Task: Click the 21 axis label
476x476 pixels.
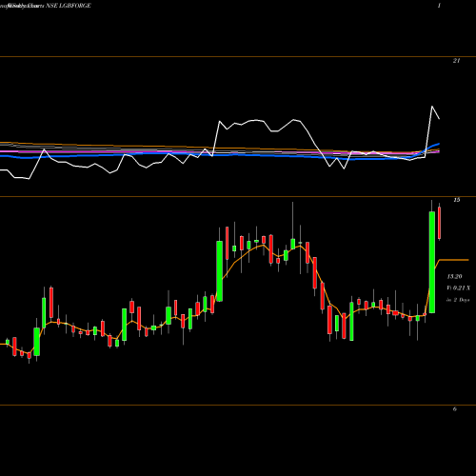Action: pos(456,61)
